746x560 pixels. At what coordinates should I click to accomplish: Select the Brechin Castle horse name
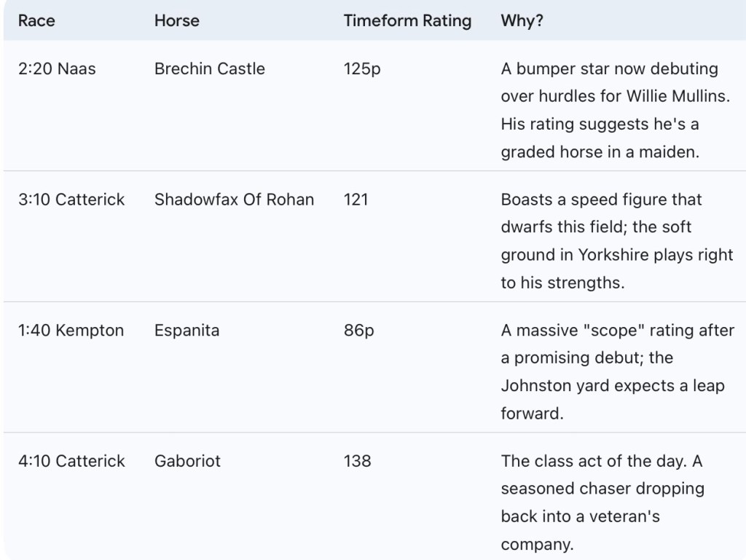210,69
